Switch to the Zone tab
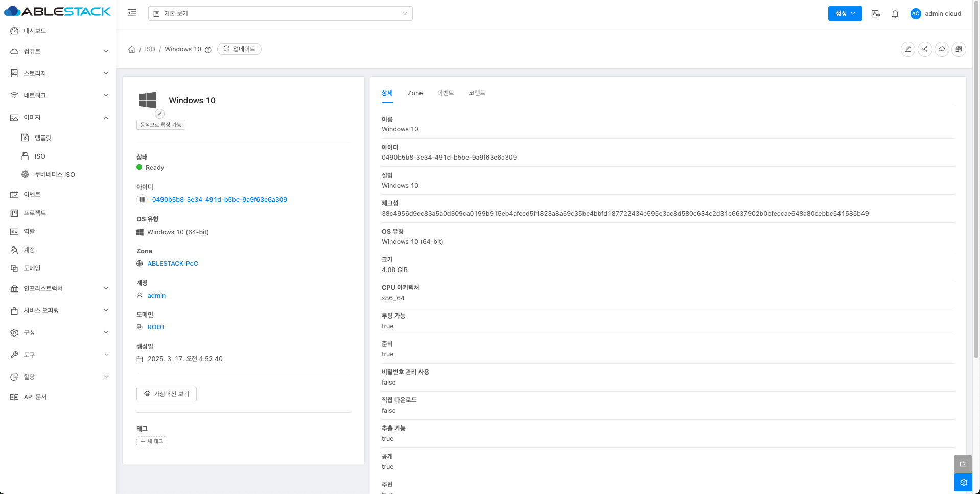Viewport: 980px width, 494px height. [415, 93]
